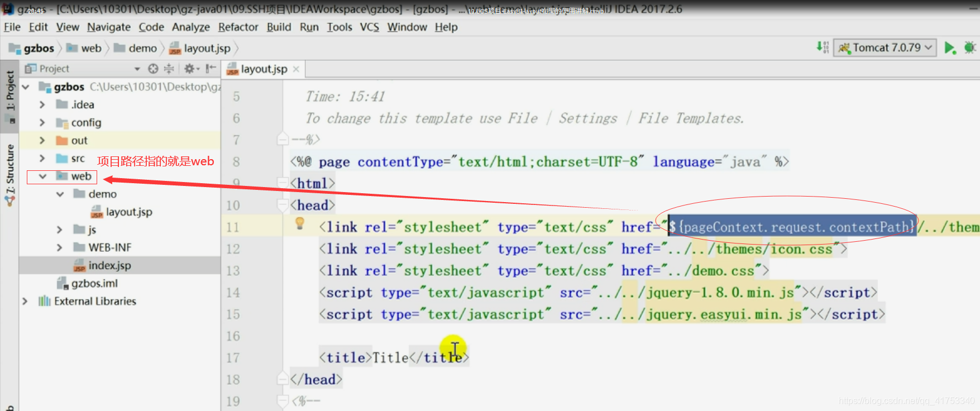Toggle the 1: Project tool window

pyautogui.click(x=10, y=96)
